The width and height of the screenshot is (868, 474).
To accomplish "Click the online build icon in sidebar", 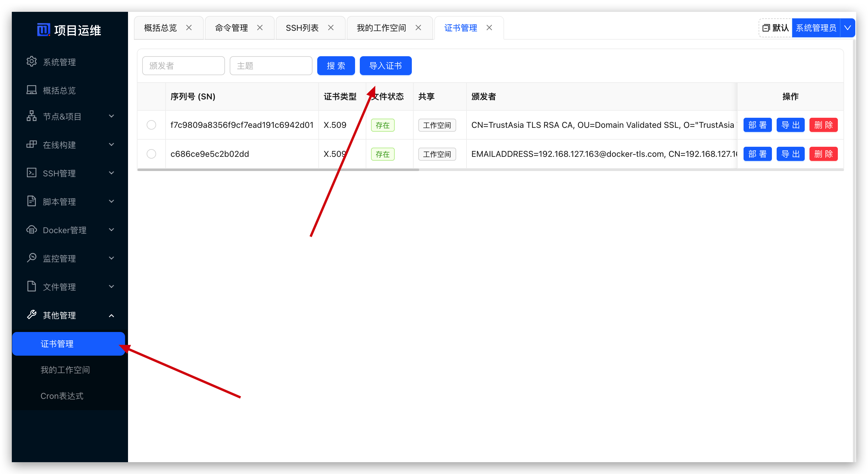I will tap(31, 144).
